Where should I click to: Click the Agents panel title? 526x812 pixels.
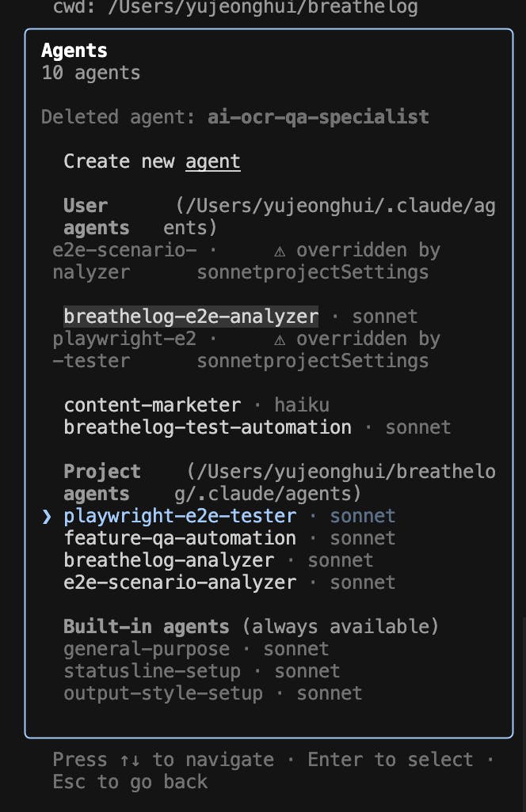tap(74, 51)
